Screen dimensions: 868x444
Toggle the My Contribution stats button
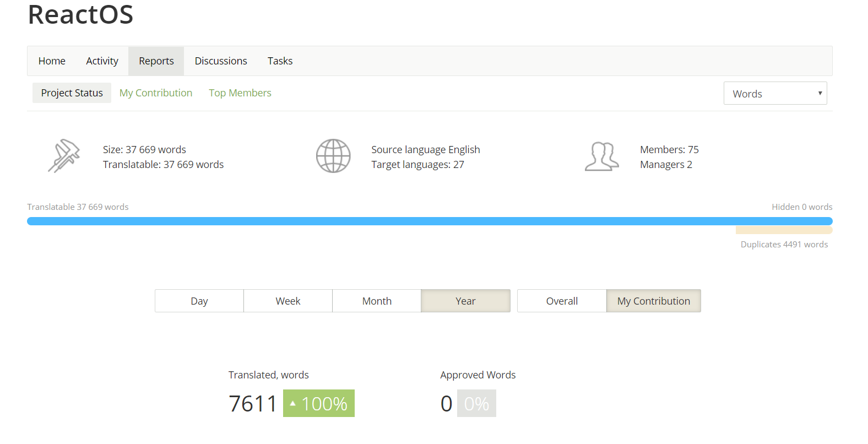[x=654, y=301]
